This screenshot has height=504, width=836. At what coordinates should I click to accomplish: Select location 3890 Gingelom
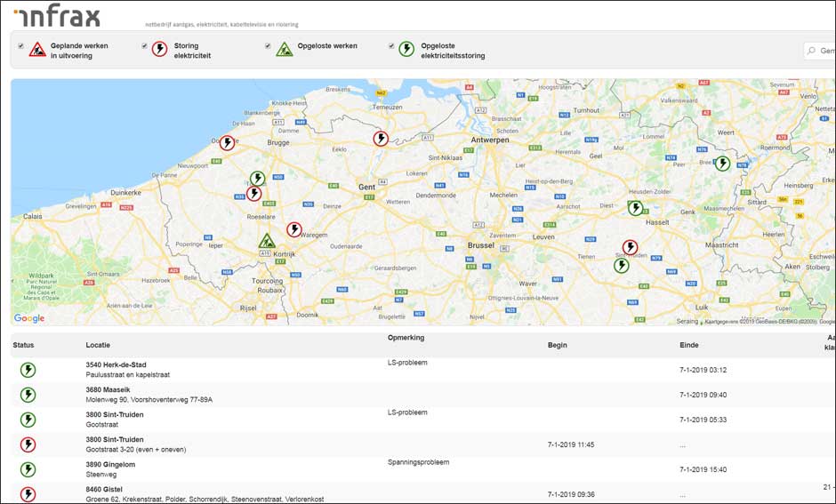pyautogui.click(x=110, y=465)
